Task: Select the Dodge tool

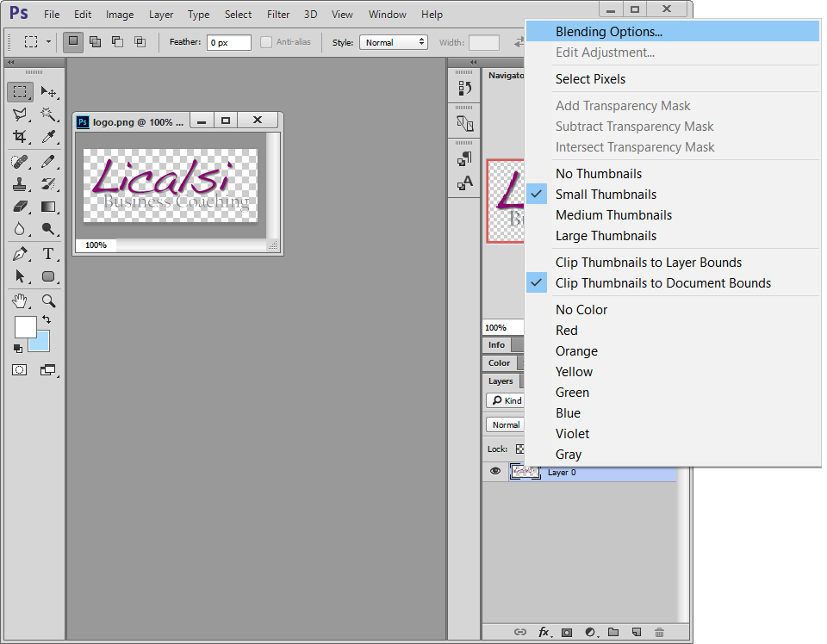Action: click(x=48, y=229)
